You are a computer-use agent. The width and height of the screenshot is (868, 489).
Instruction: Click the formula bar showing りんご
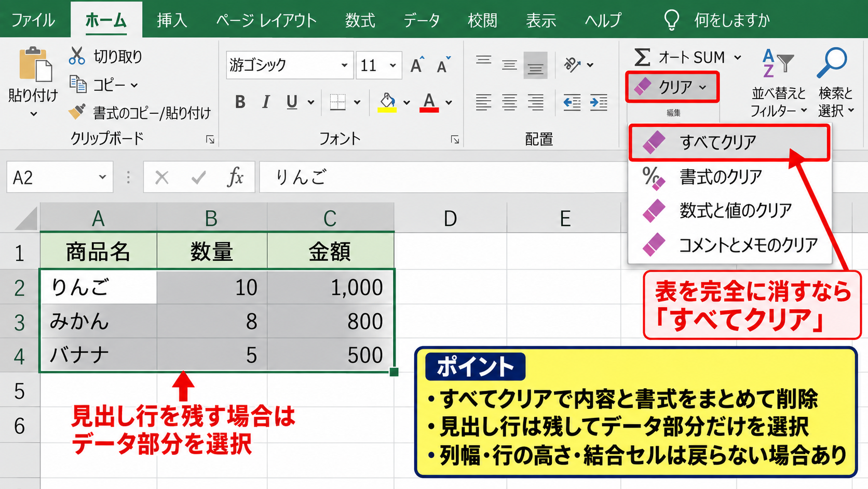[443, 177]
